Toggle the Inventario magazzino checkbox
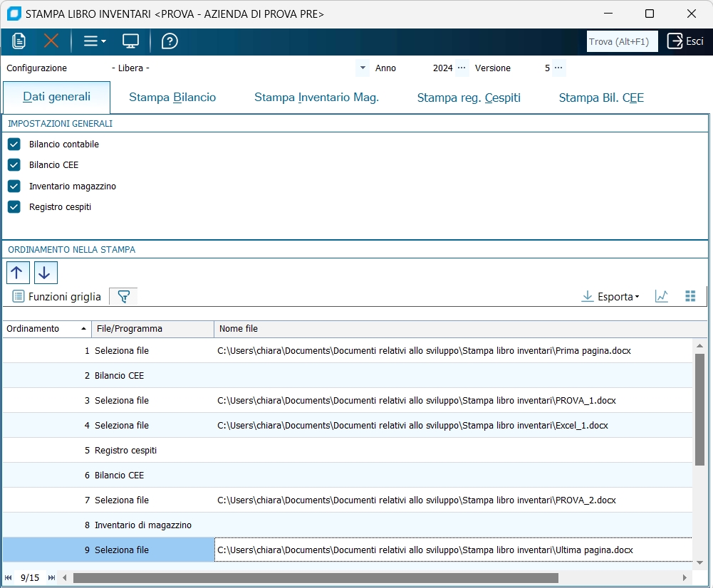Viewport: 713px width, 588px height. 14,187
